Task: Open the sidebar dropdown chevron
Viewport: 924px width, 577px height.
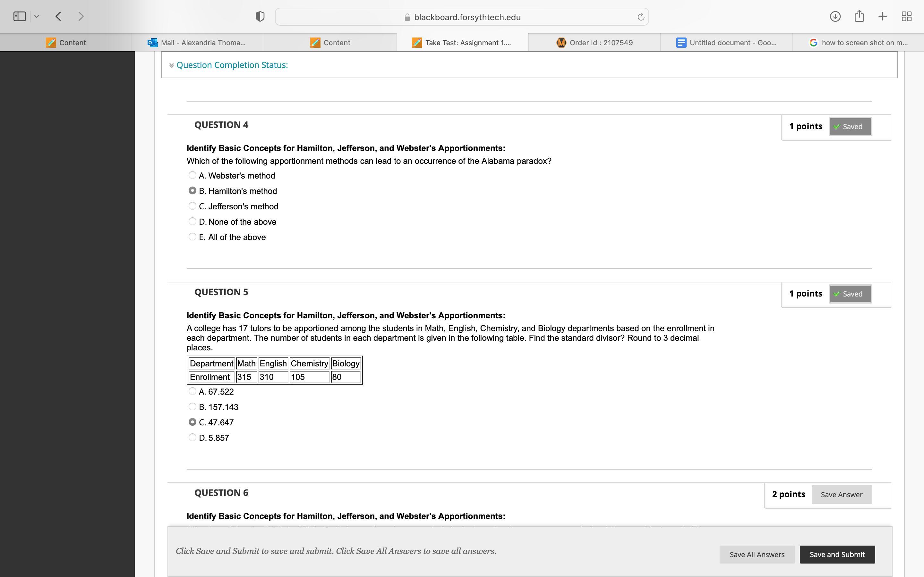Action: click(x=37, y=16)
